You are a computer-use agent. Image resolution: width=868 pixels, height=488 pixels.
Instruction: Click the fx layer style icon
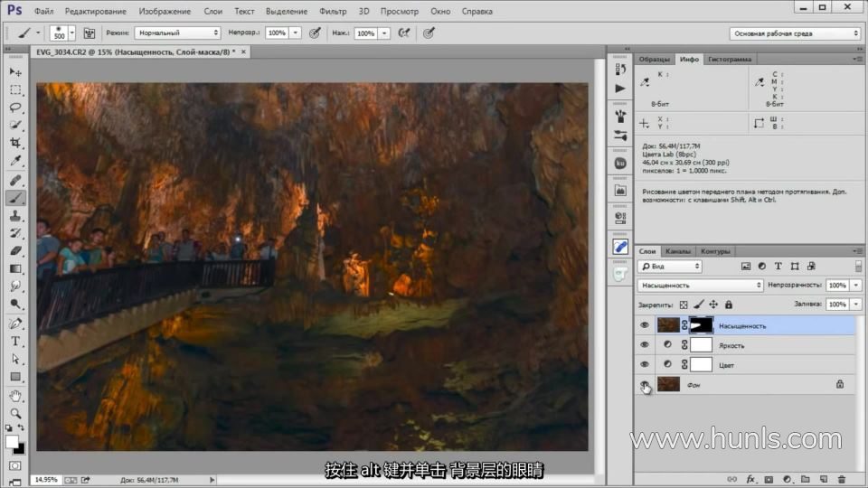(750, 479)
